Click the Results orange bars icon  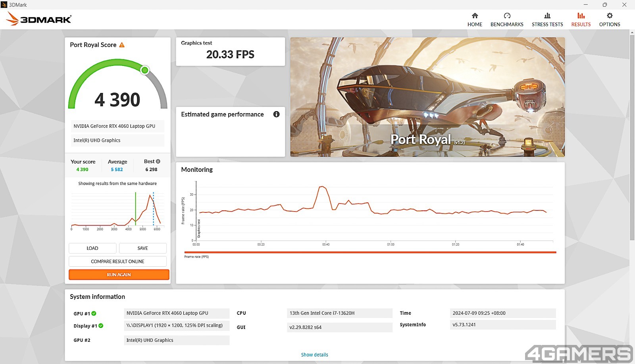click(x=581, y=15)
